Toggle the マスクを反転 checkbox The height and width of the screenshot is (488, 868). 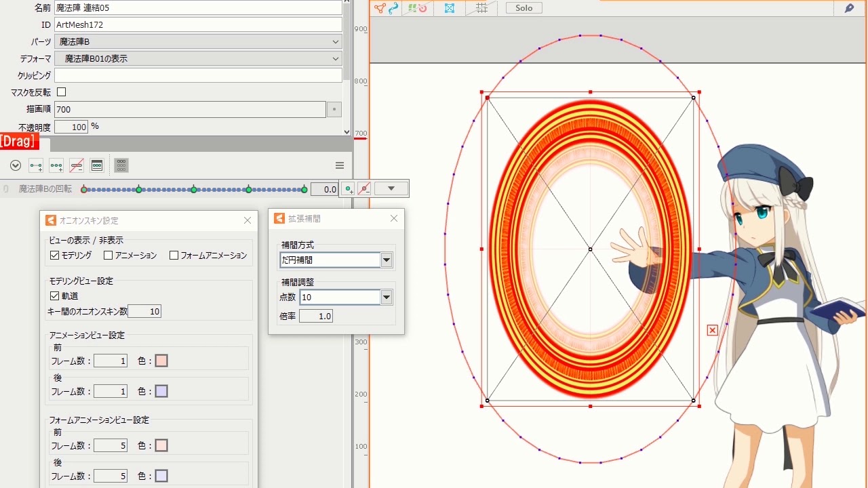pyautogui.click(x=61, y=91)
